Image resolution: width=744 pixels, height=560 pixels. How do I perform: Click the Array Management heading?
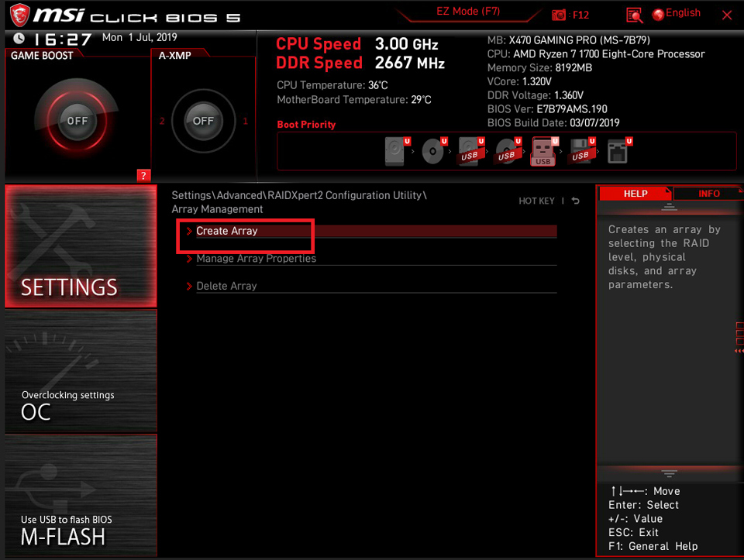(x=217, y=209)
